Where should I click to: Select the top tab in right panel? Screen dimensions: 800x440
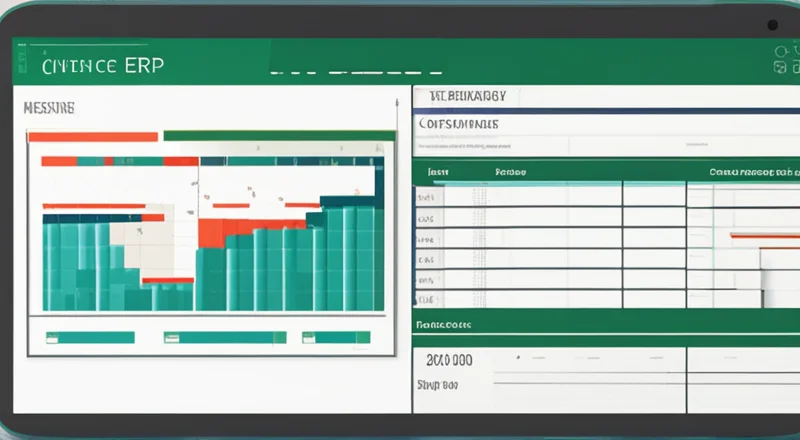coord(466,96)
